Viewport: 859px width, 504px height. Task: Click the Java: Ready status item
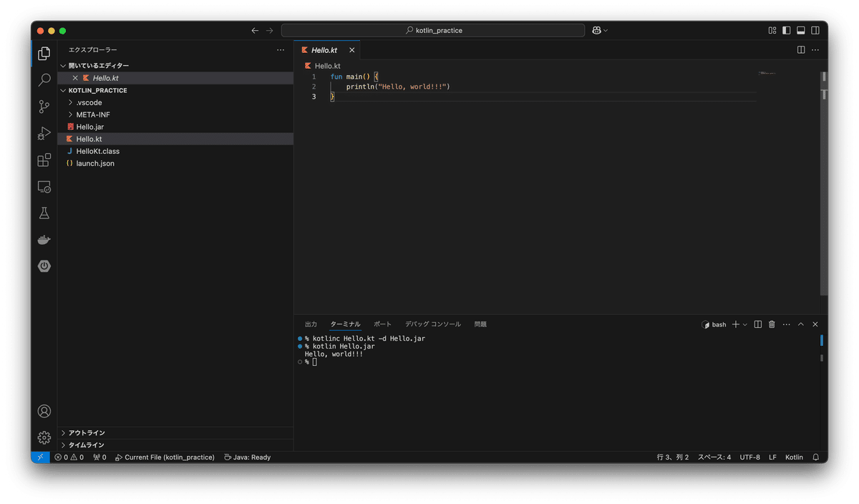pos(247,457)
